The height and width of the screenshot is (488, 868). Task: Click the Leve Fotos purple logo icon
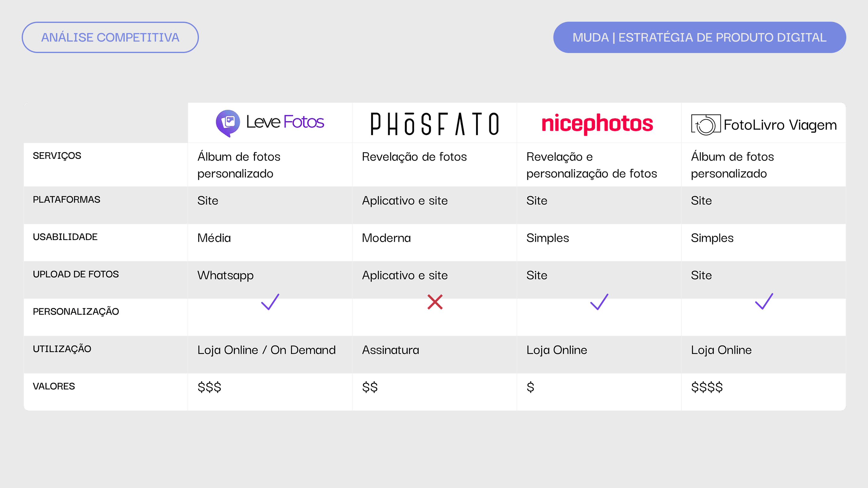(x=228, y=123)
